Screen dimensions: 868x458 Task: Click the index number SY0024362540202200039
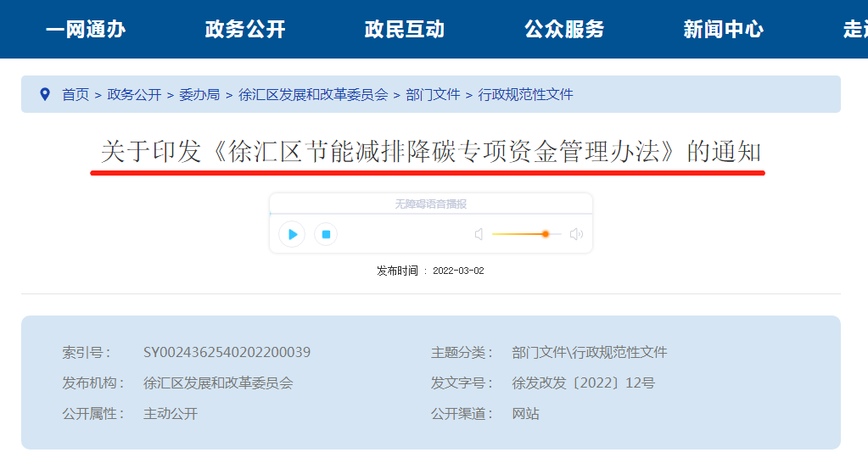(227, 352)
